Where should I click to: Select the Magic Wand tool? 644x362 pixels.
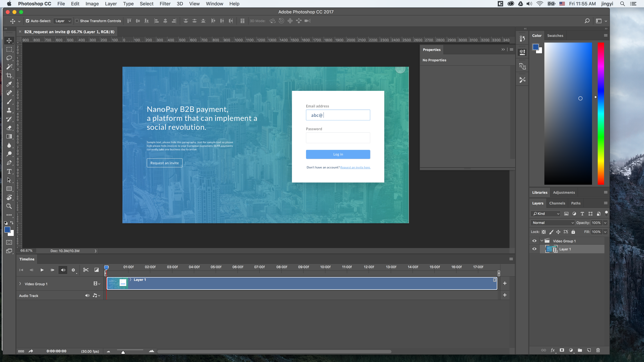click(9, 67)
